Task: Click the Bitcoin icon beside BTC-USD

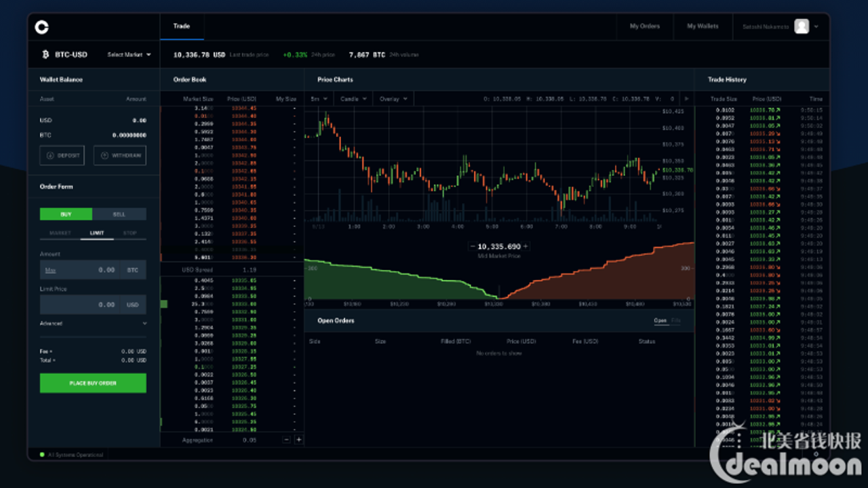Action: [46, 54]
